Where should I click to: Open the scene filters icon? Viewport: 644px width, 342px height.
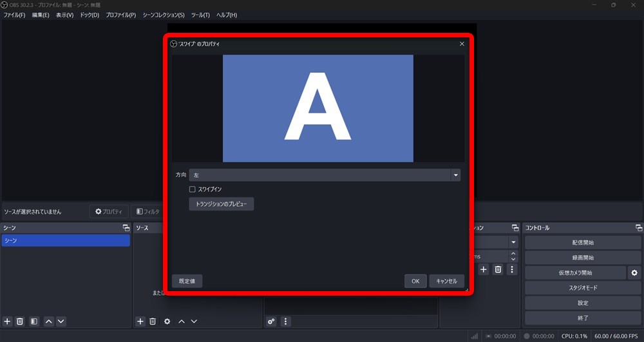[34, 321]
